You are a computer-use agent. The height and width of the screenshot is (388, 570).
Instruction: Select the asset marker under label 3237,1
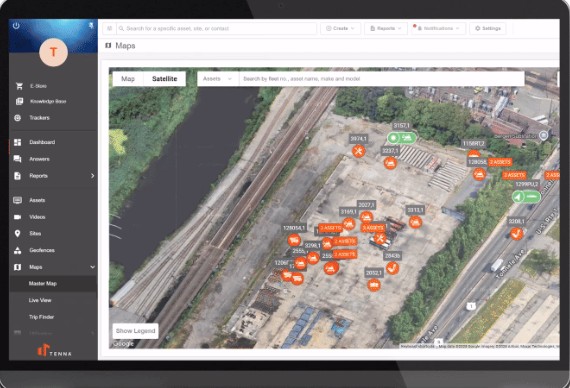(x=390, y=163)
